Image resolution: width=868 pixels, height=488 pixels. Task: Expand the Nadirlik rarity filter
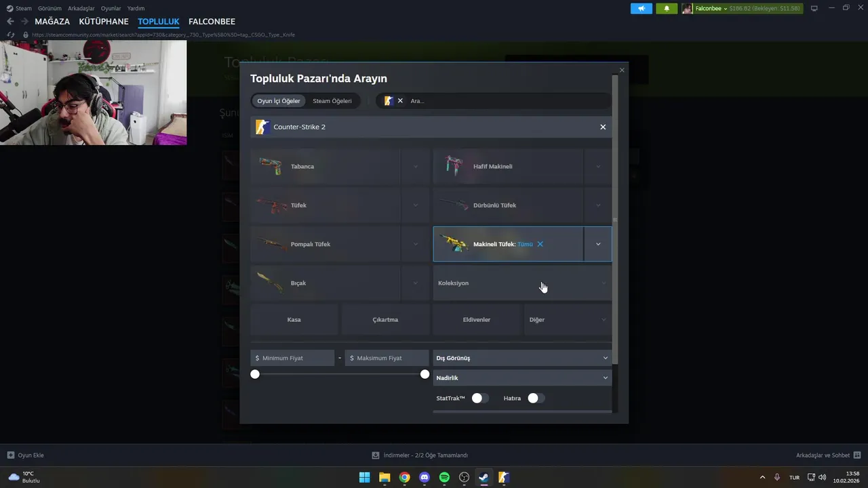click(x=522, y=378)
